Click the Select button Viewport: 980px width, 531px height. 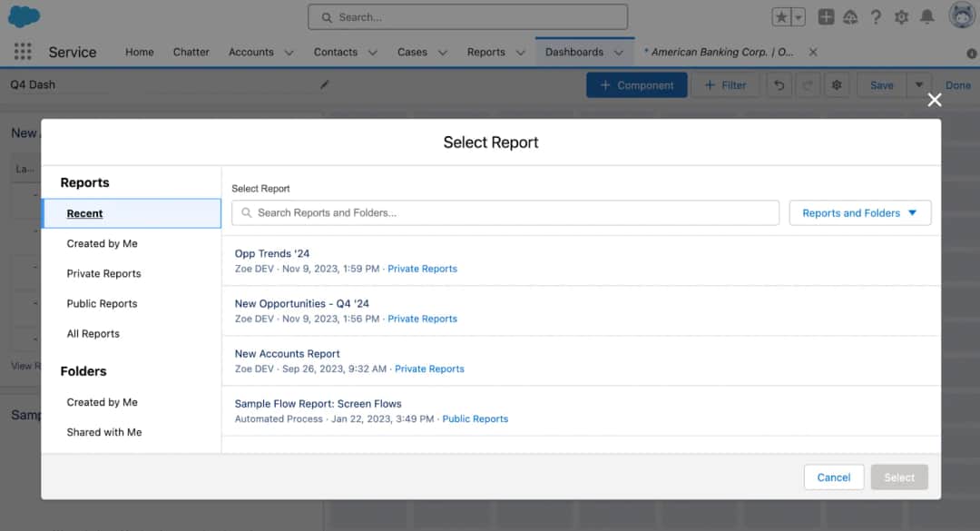click(899, 477)
